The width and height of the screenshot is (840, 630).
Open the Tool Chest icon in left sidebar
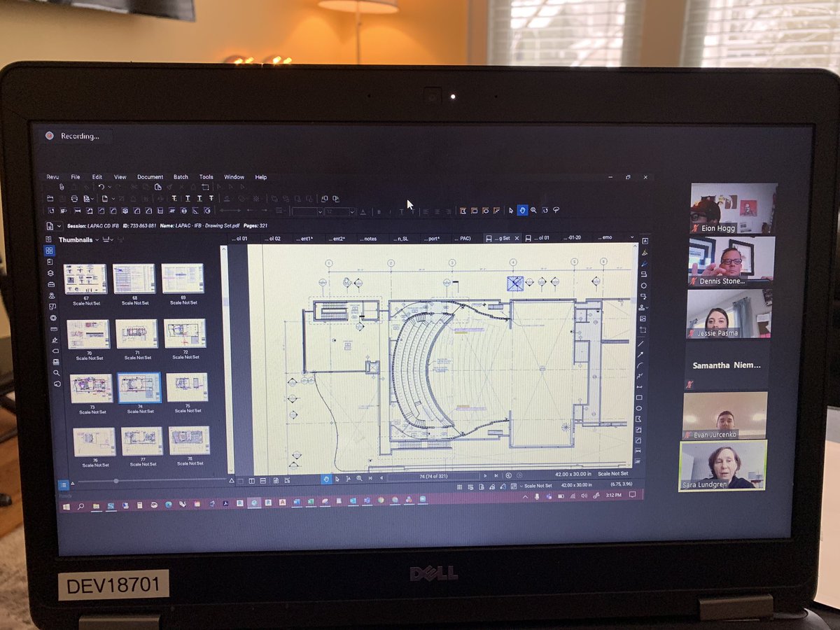coord(51,284)
